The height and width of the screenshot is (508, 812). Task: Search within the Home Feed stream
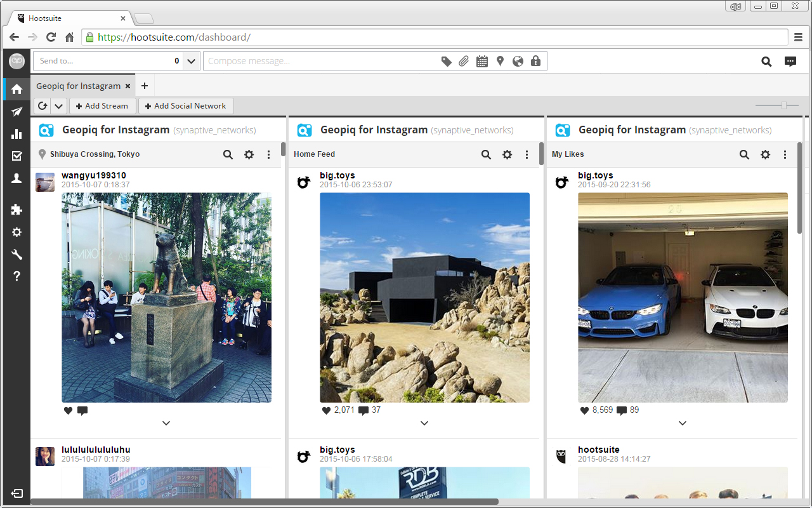[x=486, y=154]
